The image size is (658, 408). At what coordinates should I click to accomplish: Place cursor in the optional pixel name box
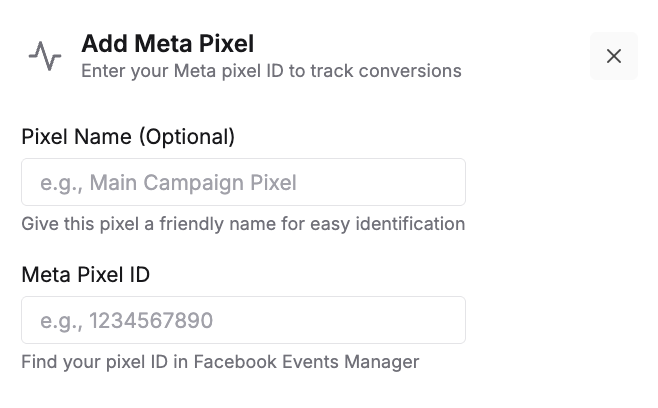pyautogui.click(x=243, y=183)
